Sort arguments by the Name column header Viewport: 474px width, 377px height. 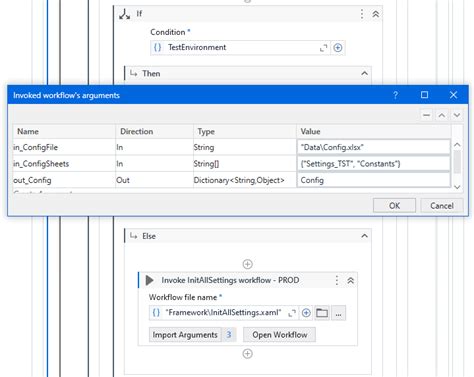click(64, 131)
